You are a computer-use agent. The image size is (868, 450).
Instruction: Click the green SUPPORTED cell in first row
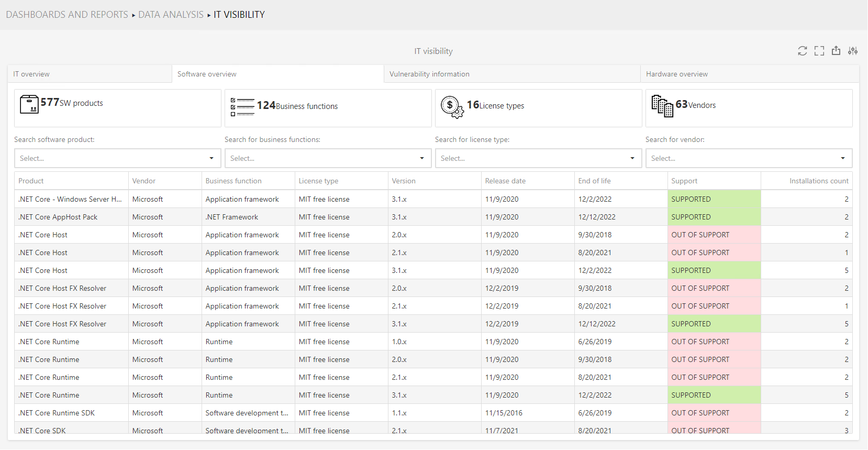coord(714,199)
